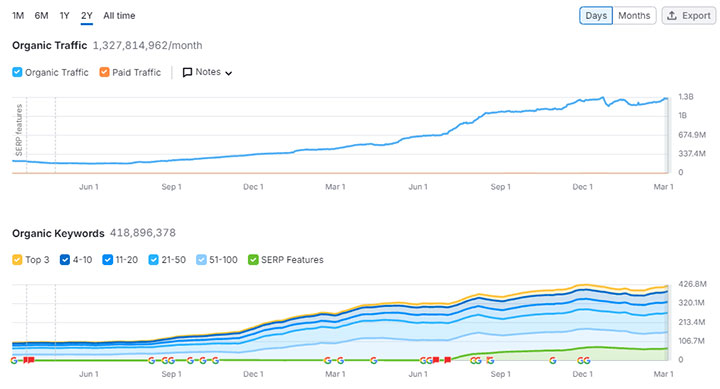Click the Export button
720x389 pixels.
coord(689,16)
